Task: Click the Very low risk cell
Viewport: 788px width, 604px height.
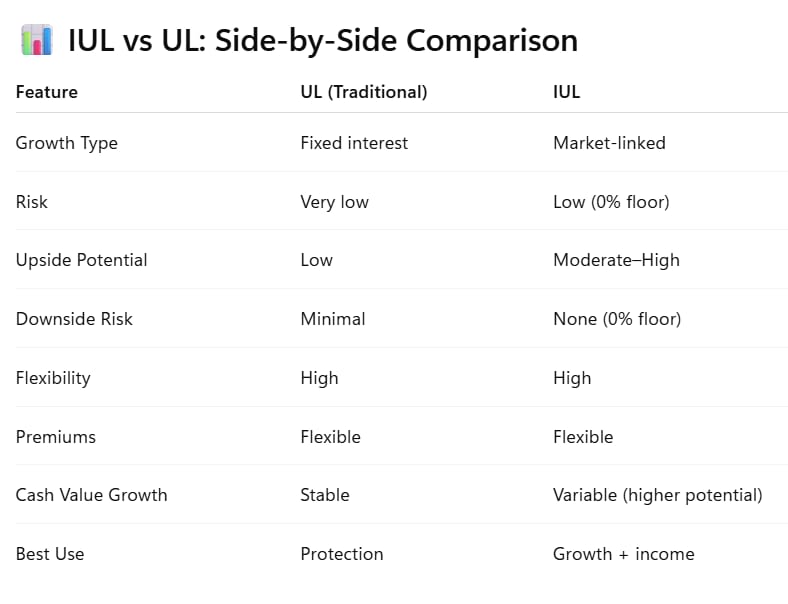Action: click(x=335, y=202)
